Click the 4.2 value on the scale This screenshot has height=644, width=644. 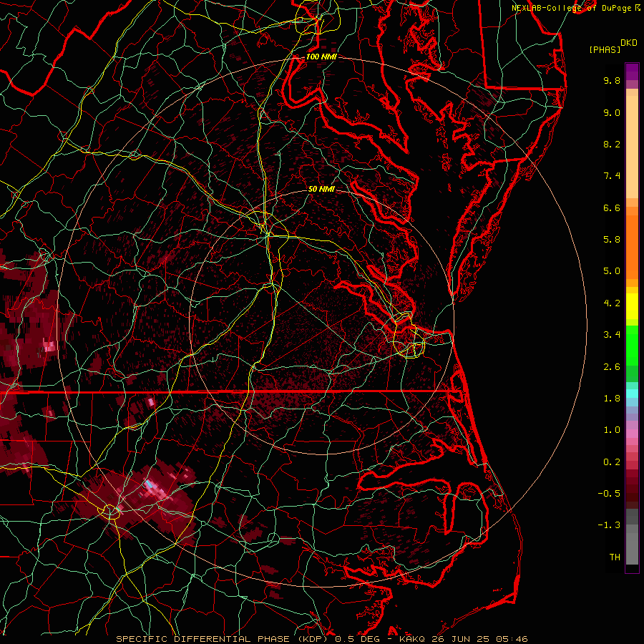(x=612, y=303)
